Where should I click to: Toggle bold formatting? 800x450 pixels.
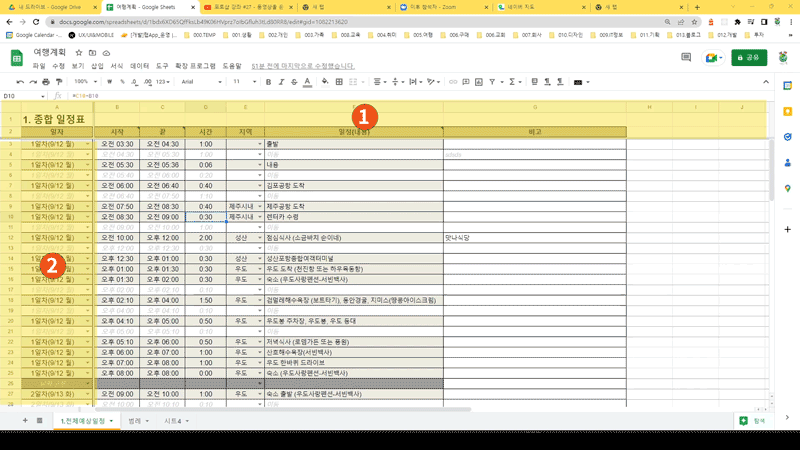(x=268, y=82)
